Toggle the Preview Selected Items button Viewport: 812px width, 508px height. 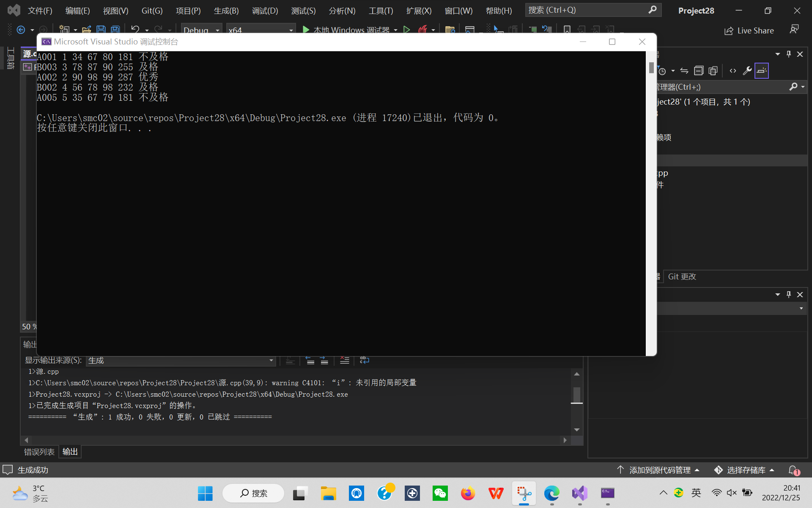coord(761,71)
